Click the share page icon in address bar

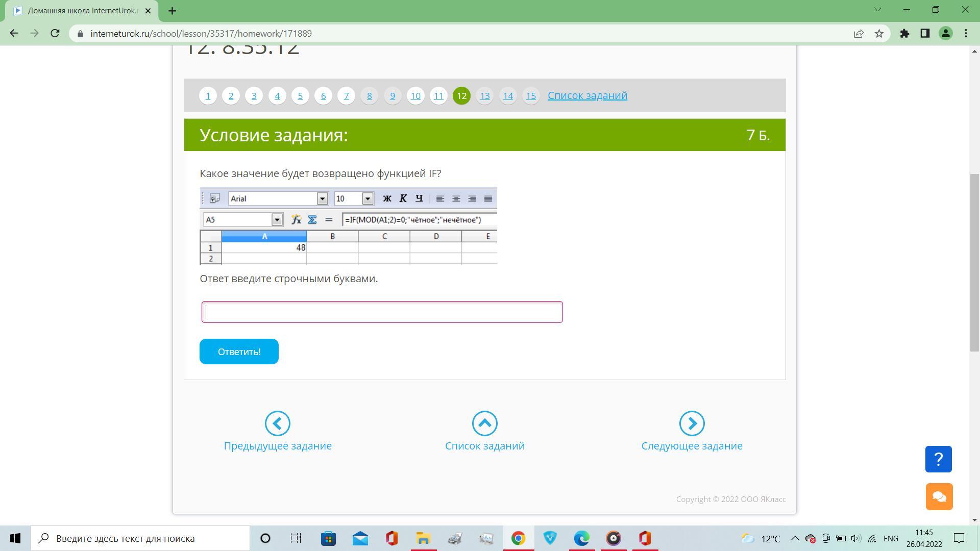pos(859,34)
